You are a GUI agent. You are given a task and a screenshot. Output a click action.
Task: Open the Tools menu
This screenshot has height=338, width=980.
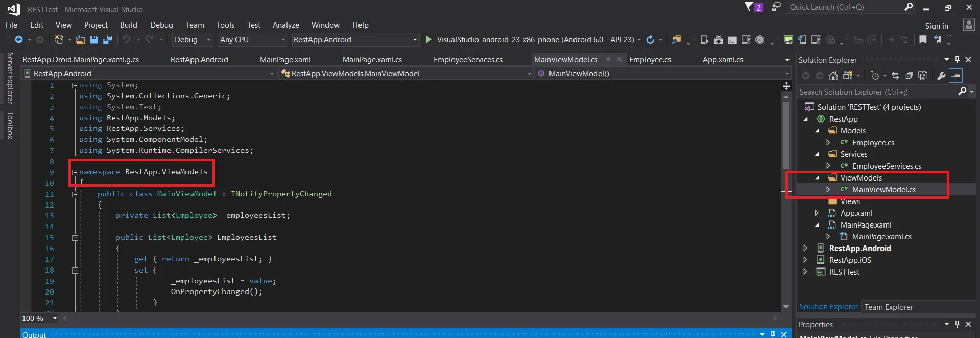pos(225,25)
